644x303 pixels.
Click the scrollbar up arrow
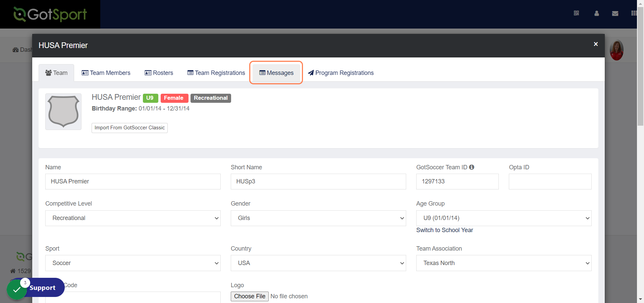[640, 3]
